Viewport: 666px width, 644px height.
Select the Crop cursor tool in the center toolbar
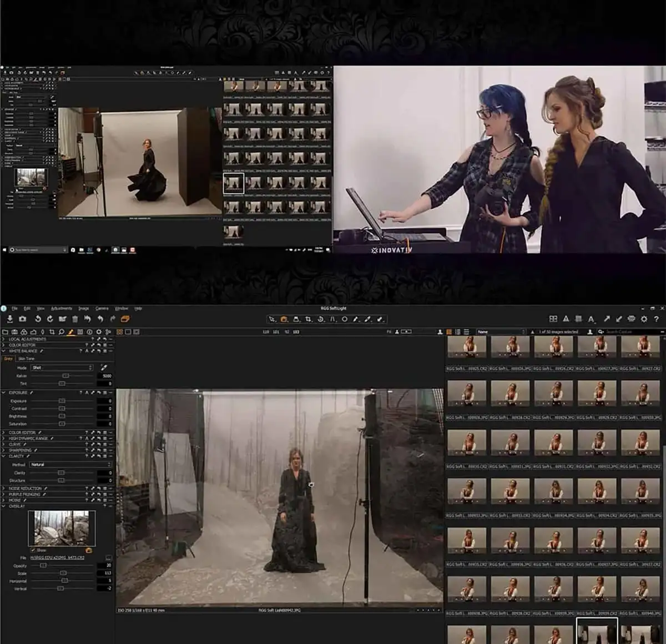click(x=309, y=319)
